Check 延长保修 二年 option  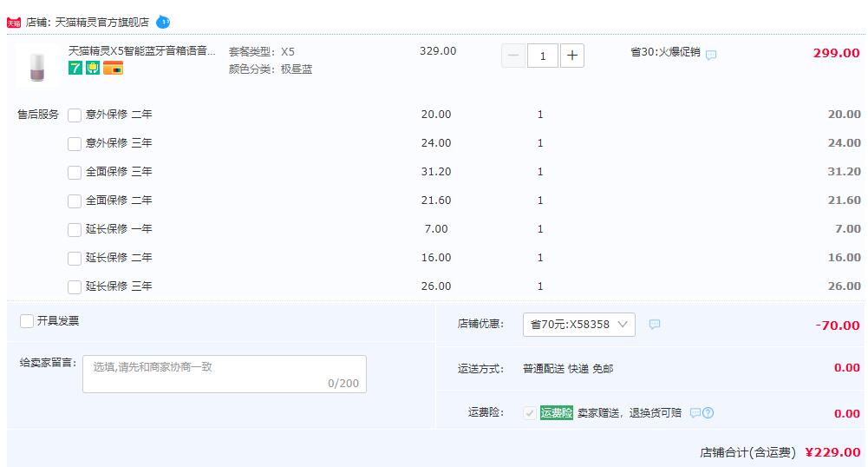tap(75, 258)
